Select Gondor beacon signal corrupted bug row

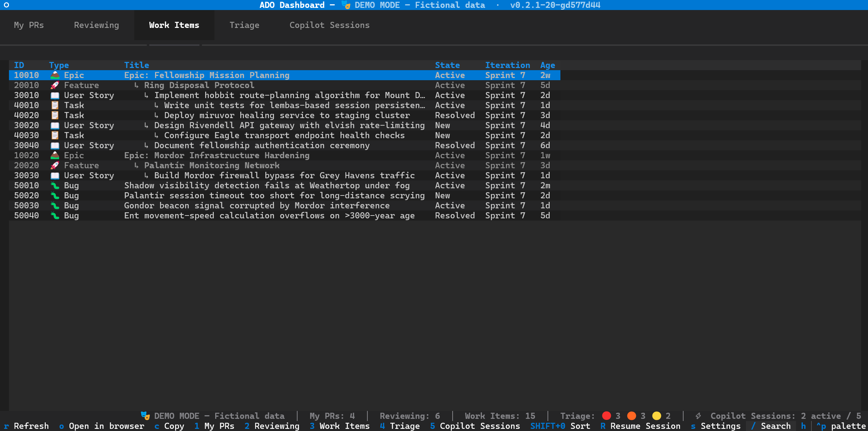tap(285, 205)
